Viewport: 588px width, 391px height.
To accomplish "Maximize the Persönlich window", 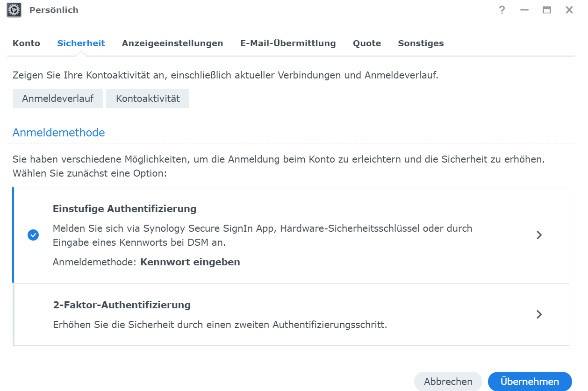I will point(547,10).
